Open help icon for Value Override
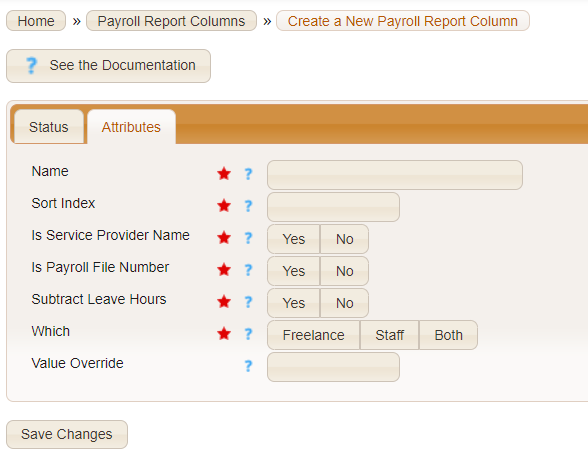 click(248, 366)
